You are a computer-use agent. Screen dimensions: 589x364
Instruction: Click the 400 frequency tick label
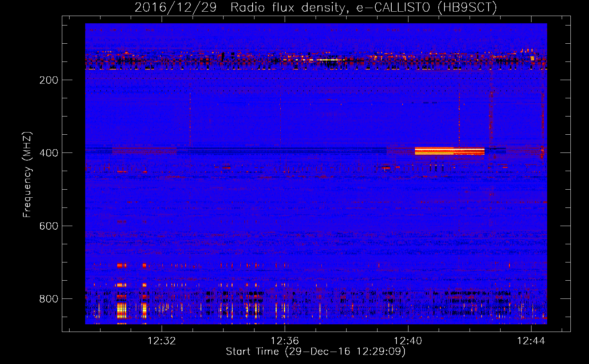pyautogui.click(x=49, y=153)
